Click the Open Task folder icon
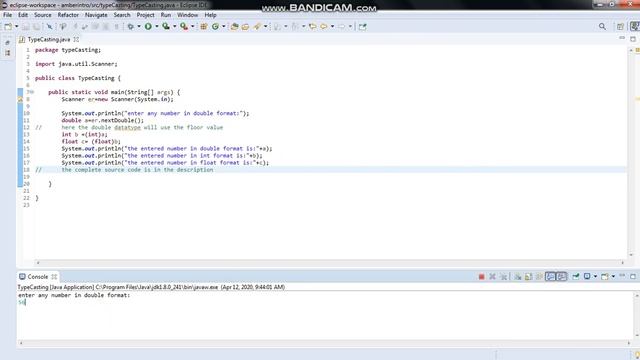Image resolution: width=640 pixels, height=360 pixels. 245,27
